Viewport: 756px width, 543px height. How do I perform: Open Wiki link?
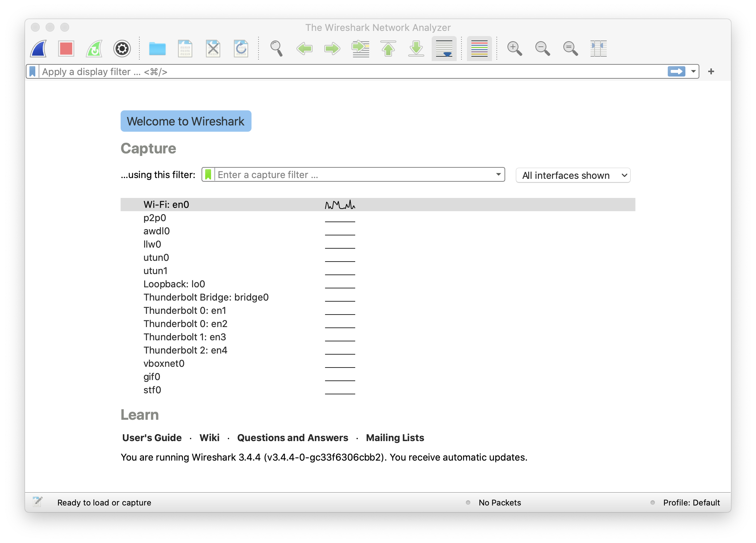pyautogui.click(x=210, y=438)
